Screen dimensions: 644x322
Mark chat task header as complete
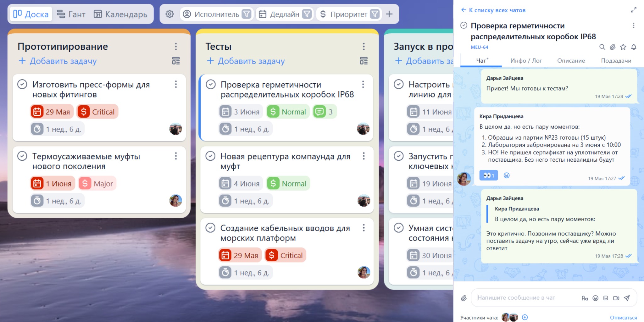point(464,25)
